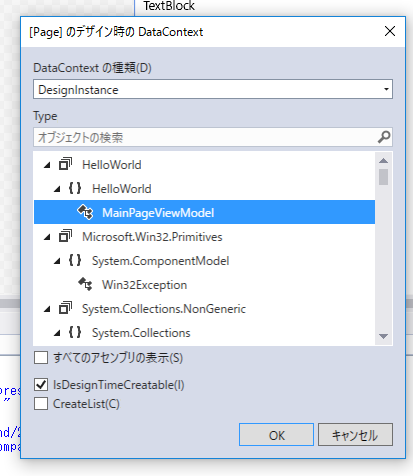
Task: Click the HelloWorld assembly icon
Action: (x=65, y=164)
